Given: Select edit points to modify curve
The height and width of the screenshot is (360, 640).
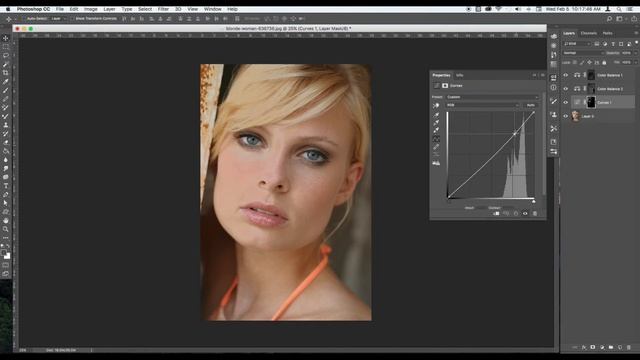Looking at the screenshot, I should (x=436, y=139).
